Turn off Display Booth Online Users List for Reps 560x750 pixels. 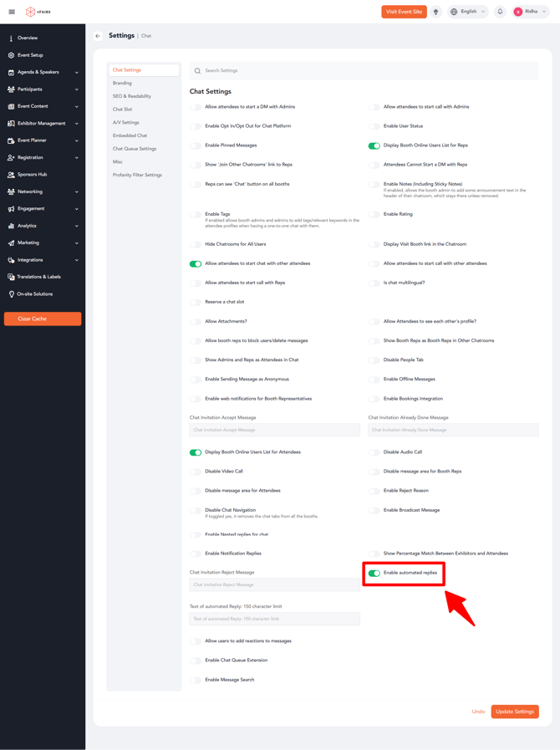pos(374,145)
